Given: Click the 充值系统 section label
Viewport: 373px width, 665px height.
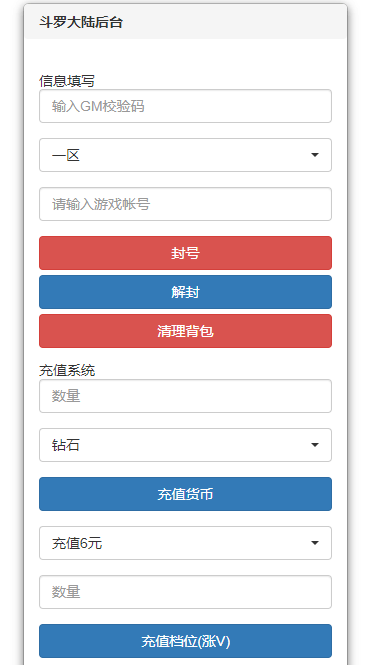Looking at the screenshot, I should click(67, 371).
